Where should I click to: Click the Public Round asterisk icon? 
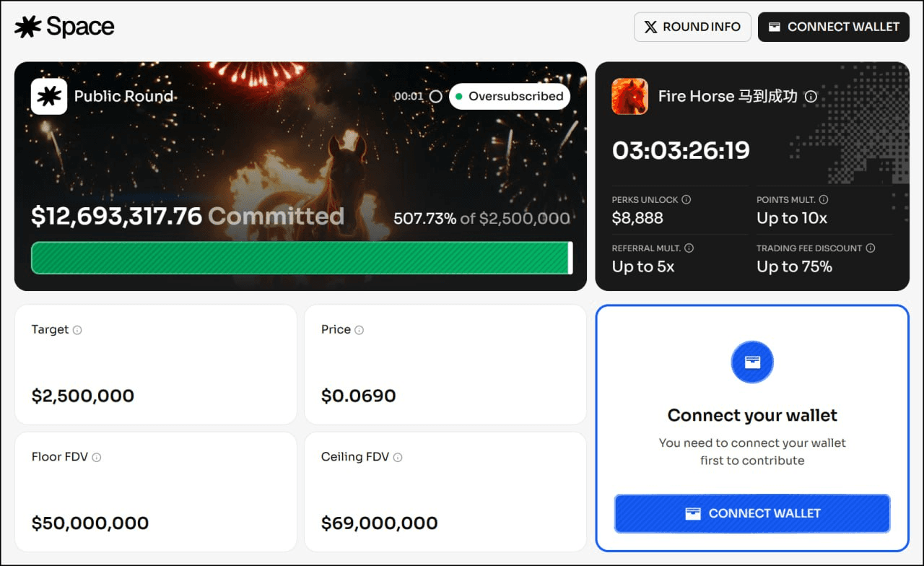49,97
